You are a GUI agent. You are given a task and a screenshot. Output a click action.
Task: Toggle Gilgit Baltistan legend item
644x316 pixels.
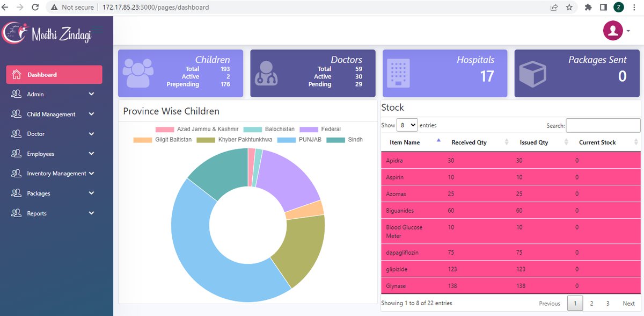pyautogui.click(x=163, y=140)
